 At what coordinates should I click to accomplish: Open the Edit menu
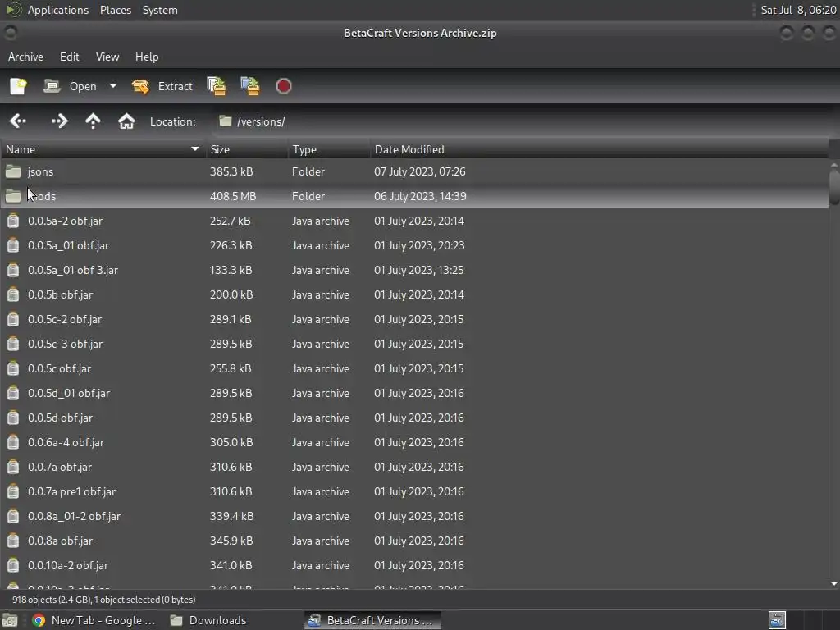point(69,57)
